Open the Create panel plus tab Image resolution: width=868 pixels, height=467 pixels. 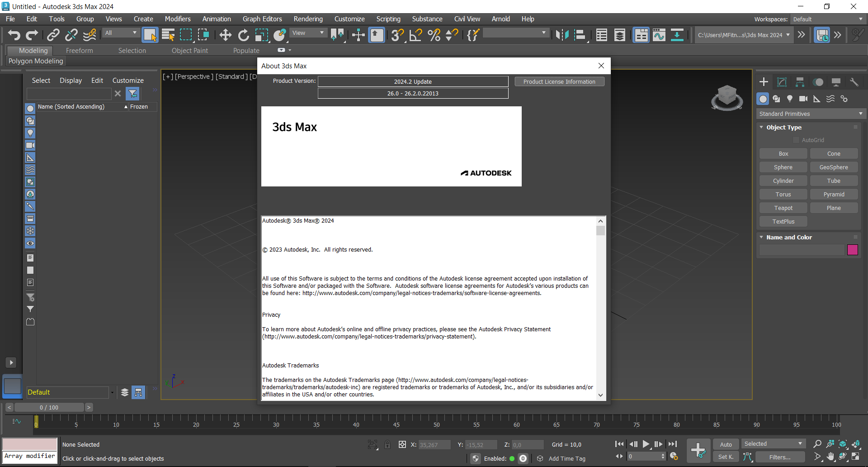(764, 82)
